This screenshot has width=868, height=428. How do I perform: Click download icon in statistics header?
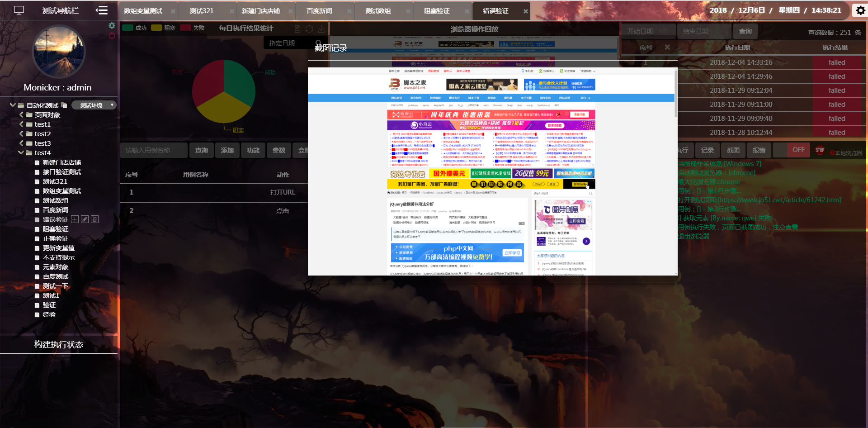click(x=321, y=29)
